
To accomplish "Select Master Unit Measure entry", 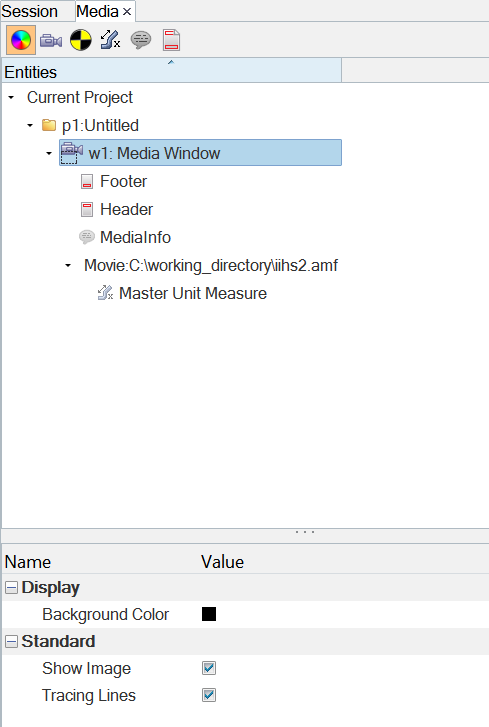I will [x=193, y=293].
